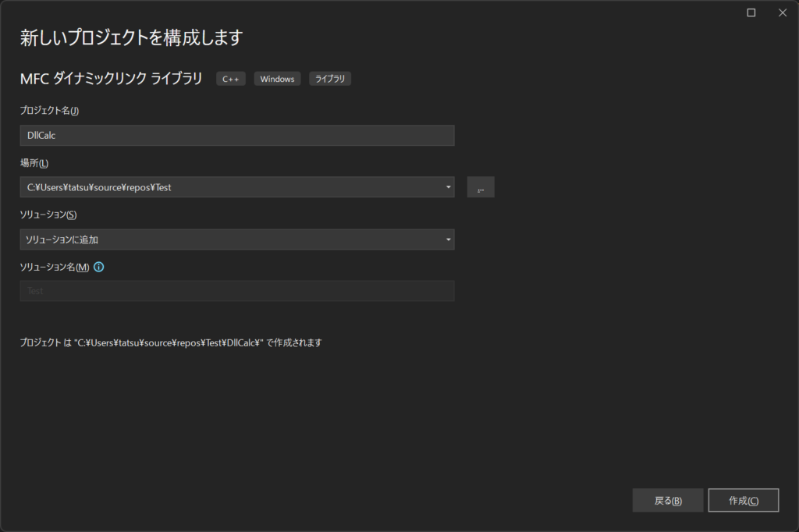Click the info icon beside ソリューション名
This screenshot has width=799, height=532.
point(99,267)
